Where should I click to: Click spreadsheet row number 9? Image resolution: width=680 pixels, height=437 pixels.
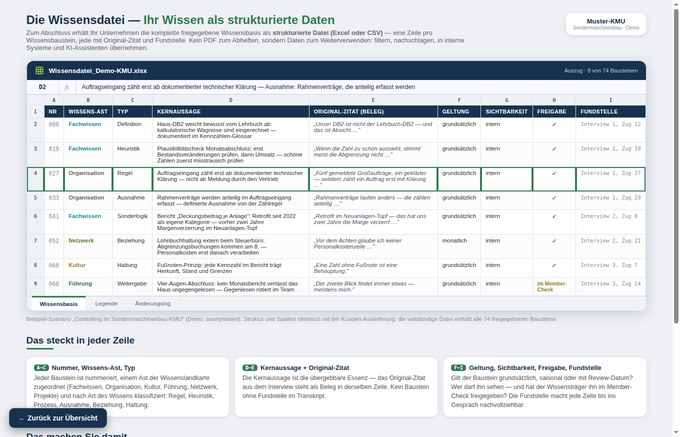36,287
